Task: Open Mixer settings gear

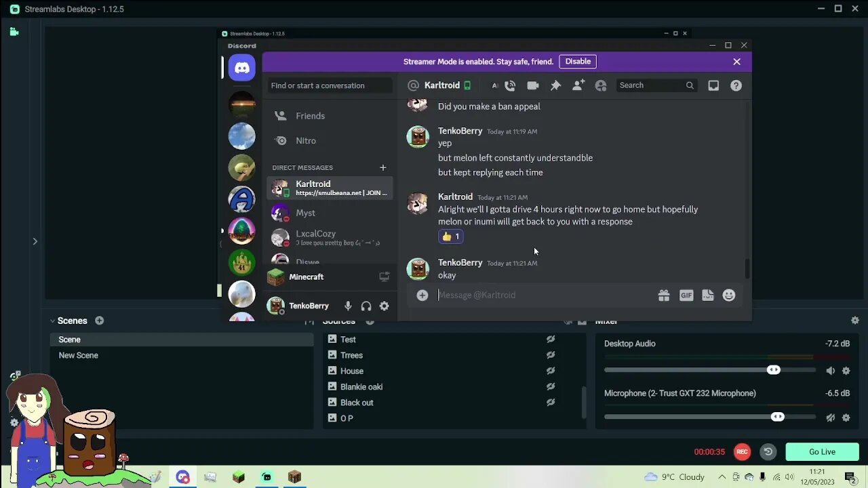Action: [855, 321]
